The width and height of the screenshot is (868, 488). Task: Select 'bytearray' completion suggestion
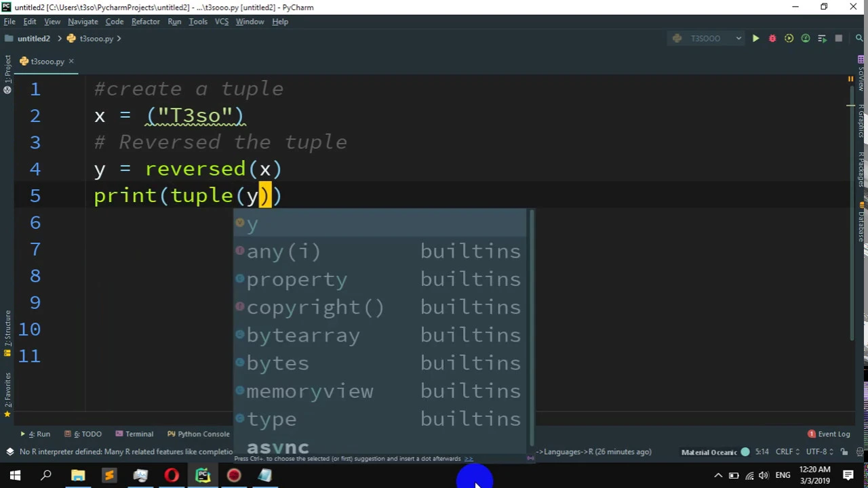(x=380, y=335)
